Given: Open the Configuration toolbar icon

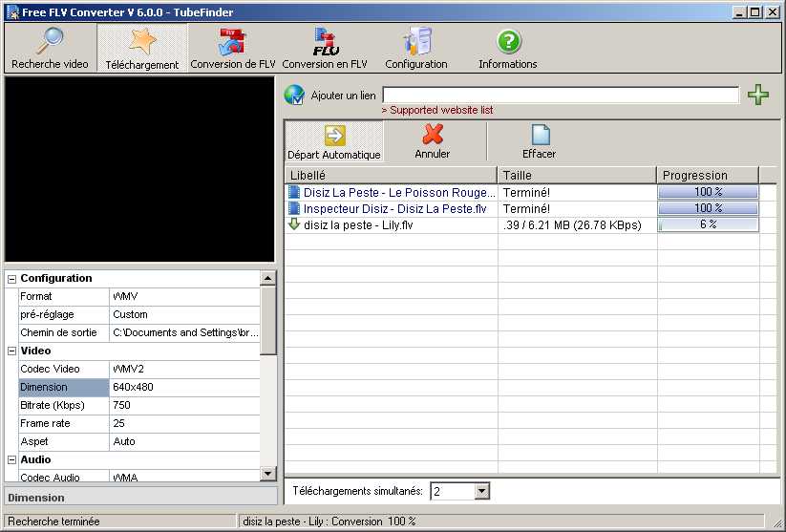Looking at the screenshot, I should [416, 48].
